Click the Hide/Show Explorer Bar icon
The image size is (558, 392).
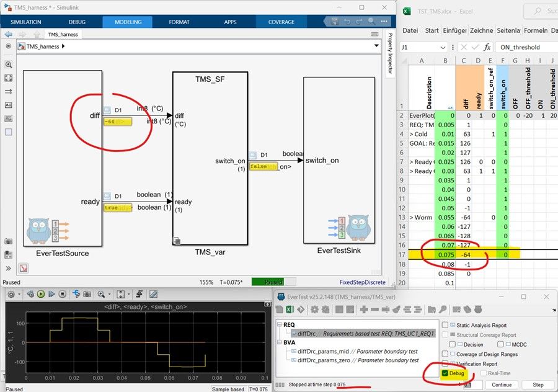[x=9, y=47]
